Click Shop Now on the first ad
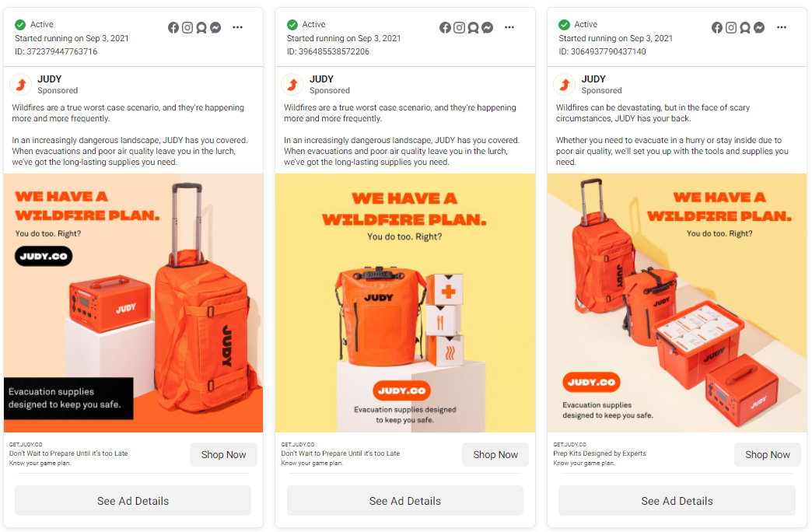Screen dimensions: 812x532 (x=224, y=454)
